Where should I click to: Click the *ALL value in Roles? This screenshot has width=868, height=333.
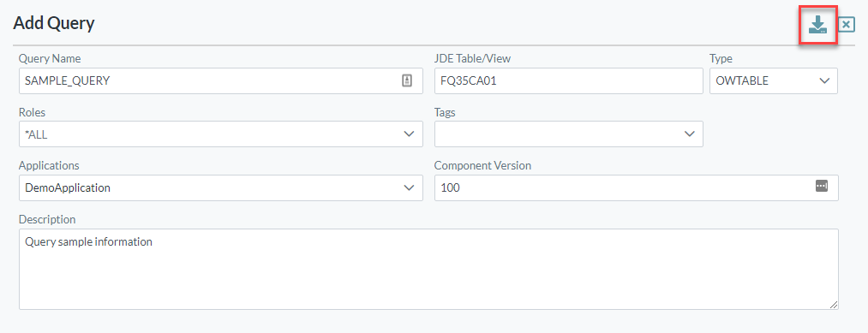point(36,134)
